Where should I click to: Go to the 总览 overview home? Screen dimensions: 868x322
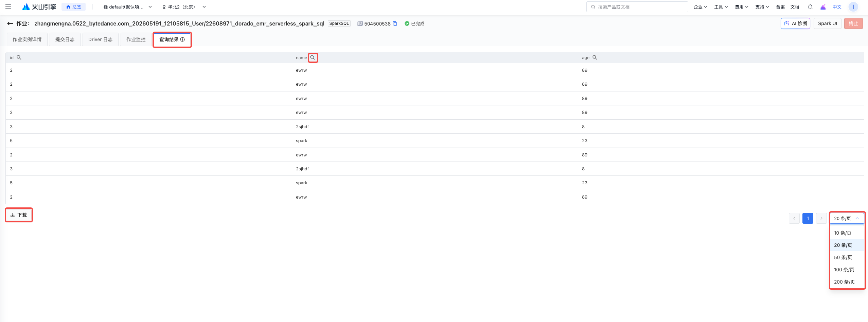(x=74, y=7)
